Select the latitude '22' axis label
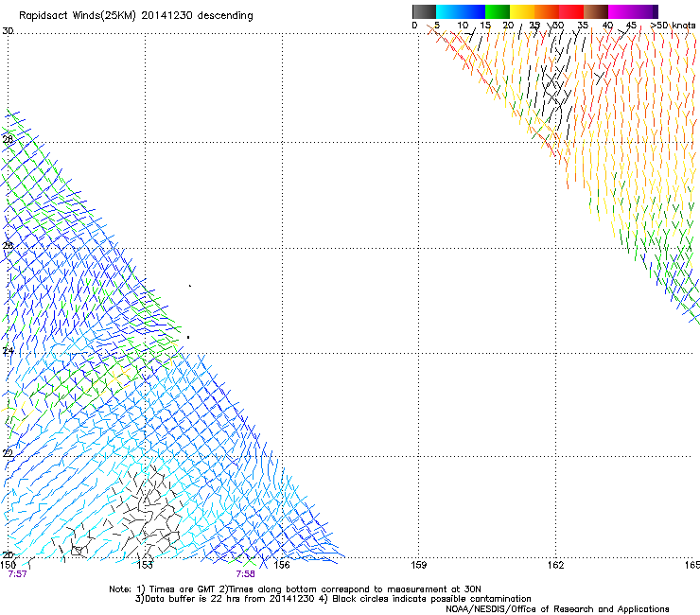The width and height of the screenshot is (700, 615). pyautogui.click(x=8, y=453)
